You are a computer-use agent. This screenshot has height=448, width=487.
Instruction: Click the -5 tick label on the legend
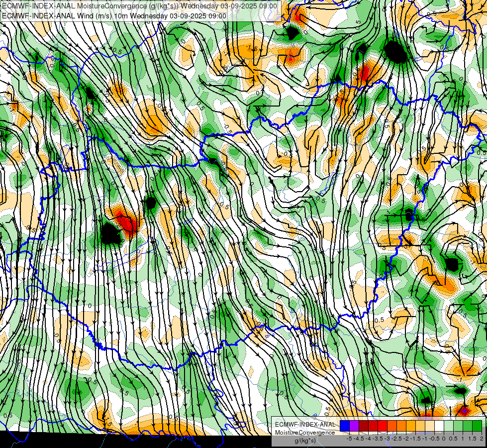[349, 439]
